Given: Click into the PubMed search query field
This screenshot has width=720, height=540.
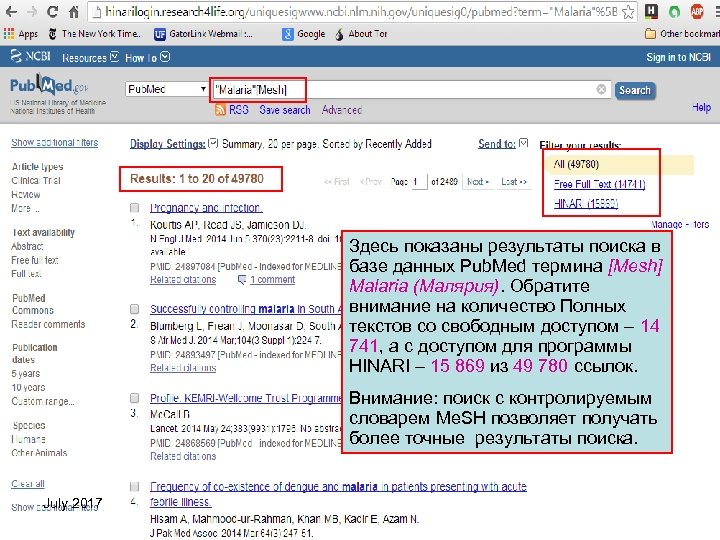Looking at the screenshot, I should click(410, 90).
